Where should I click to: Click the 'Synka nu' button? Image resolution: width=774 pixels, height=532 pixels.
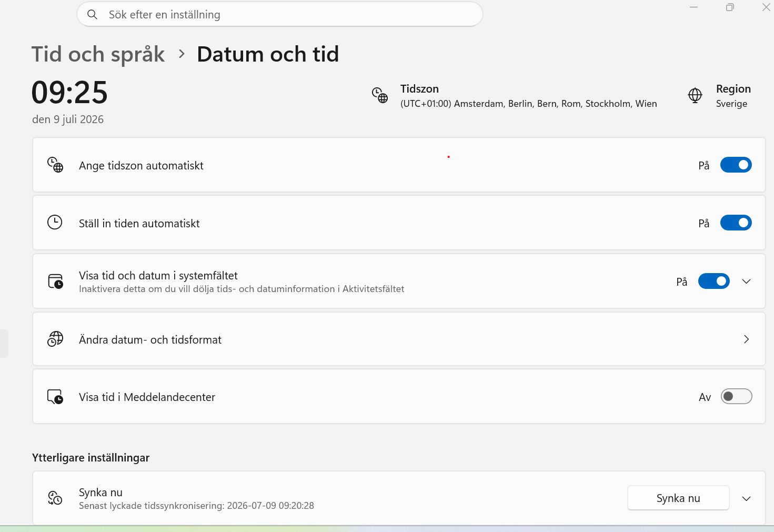pyautogui.click(x=678, y=498)
